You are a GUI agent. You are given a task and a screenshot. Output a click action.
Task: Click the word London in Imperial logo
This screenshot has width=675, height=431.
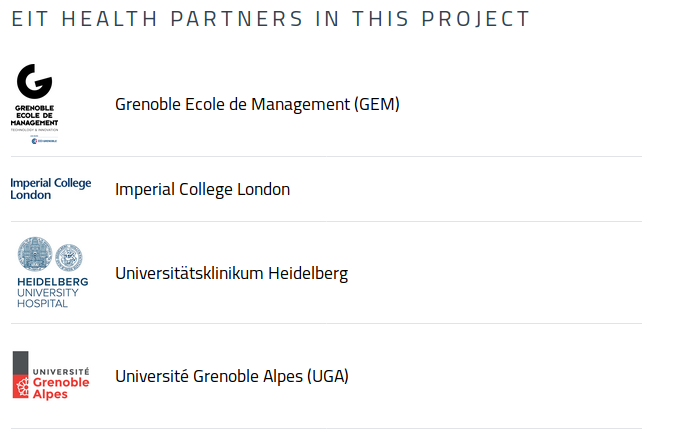coord(31,195)
